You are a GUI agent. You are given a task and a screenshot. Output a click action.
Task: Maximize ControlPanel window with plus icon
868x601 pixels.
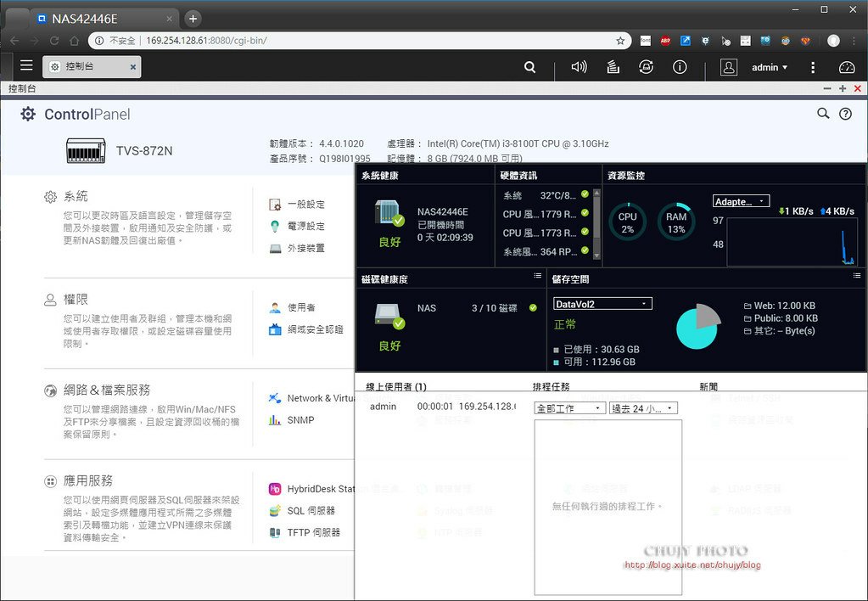843,88
